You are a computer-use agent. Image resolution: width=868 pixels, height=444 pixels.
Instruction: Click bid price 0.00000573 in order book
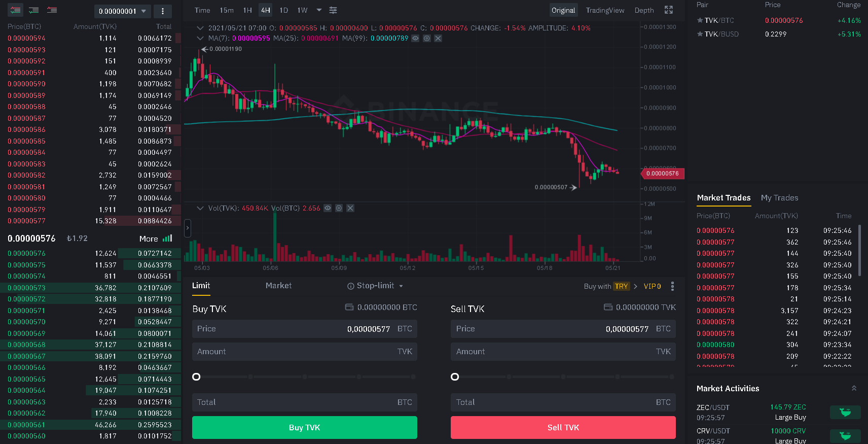pyautogui.click(x=26, y=288)
